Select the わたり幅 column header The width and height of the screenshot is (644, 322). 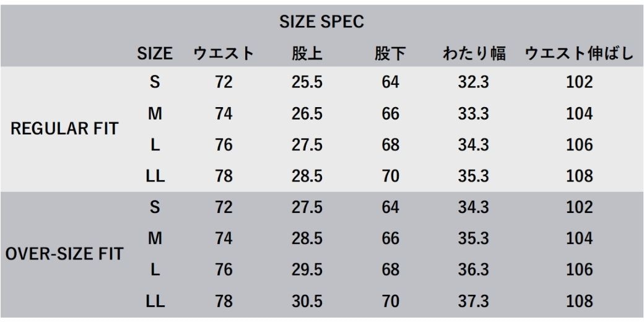point(474,54)
